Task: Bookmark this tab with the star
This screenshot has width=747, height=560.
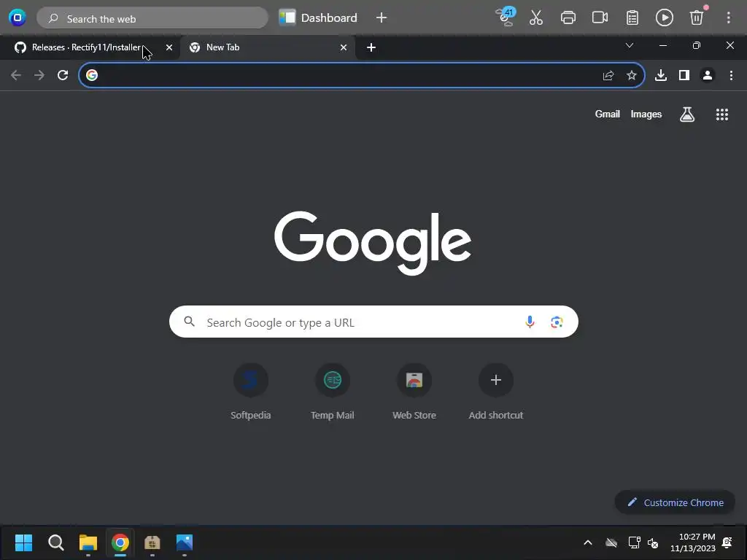Action: (631, 75)
